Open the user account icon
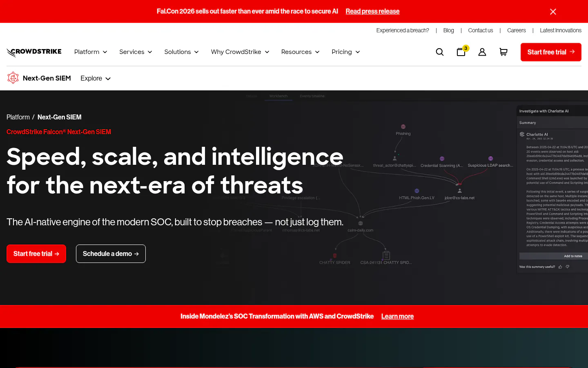 click(x=482, y=52)
